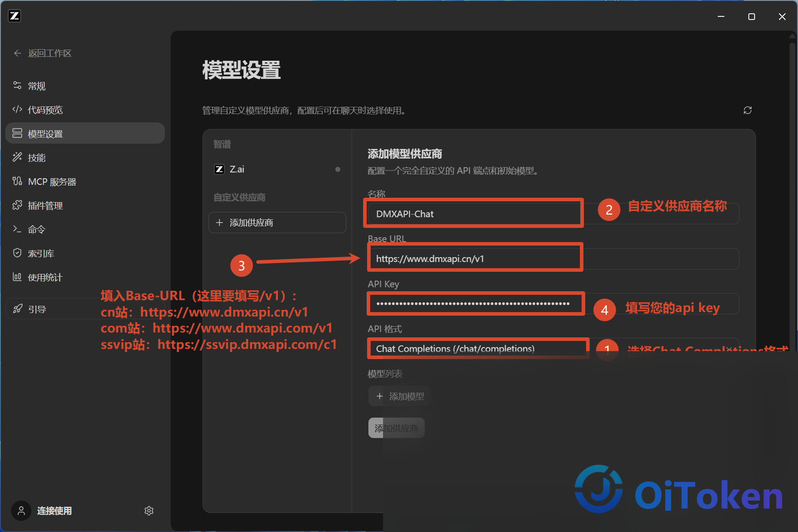Close the application window
Viewport: 798px width, 532px height.
pos(782,16)
